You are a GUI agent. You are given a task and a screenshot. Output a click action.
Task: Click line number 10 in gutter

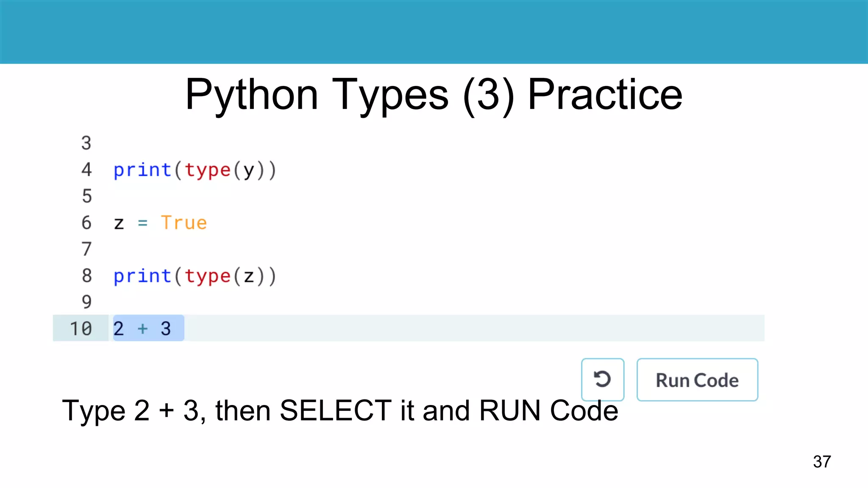click(81, 328)
